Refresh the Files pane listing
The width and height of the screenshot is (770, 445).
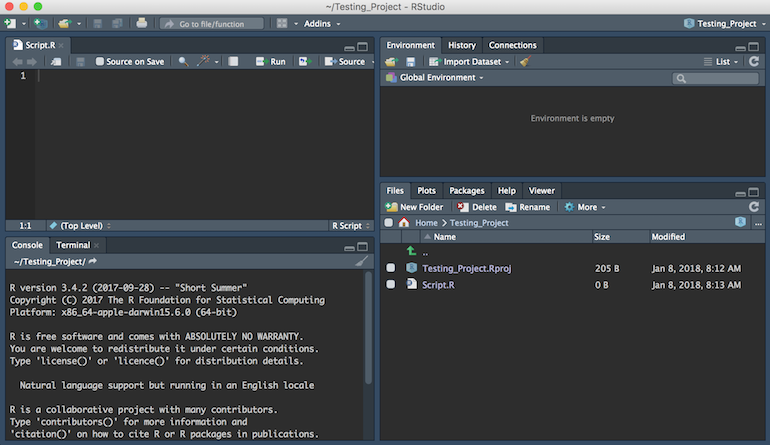754,207
